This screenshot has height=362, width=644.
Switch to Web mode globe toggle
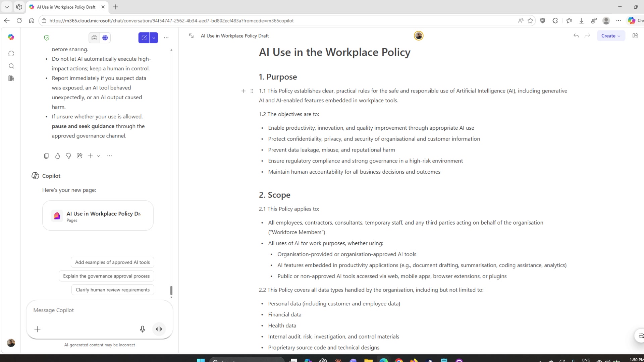(x=105, y=38)
